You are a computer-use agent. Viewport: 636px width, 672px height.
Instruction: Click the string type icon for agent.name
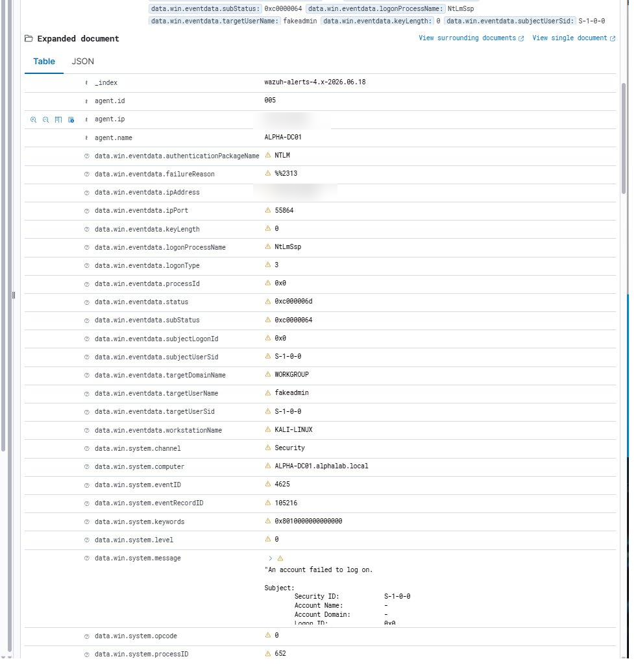pos(86,138)
